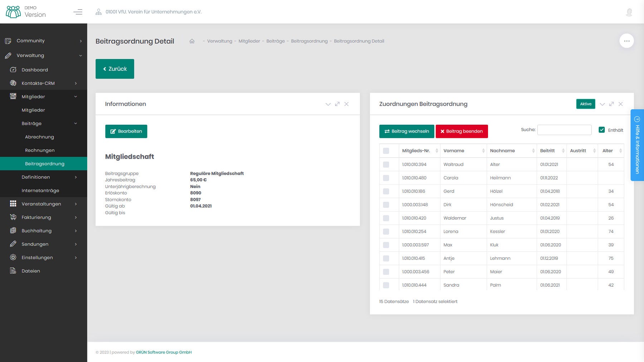The width and height of the screenshot is (644, 362).
Task: Click the red Beitrag beenden button
Action: 462,131
